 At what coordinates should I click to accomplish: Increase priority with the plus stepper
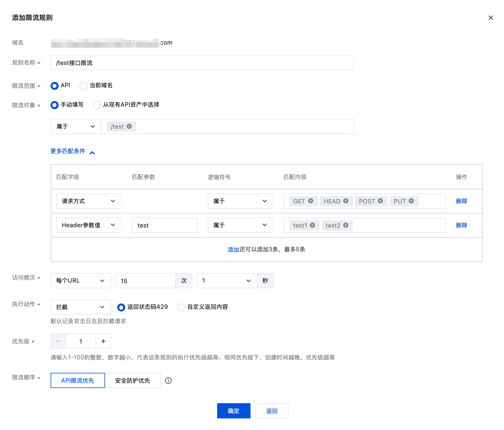(103, 341)
